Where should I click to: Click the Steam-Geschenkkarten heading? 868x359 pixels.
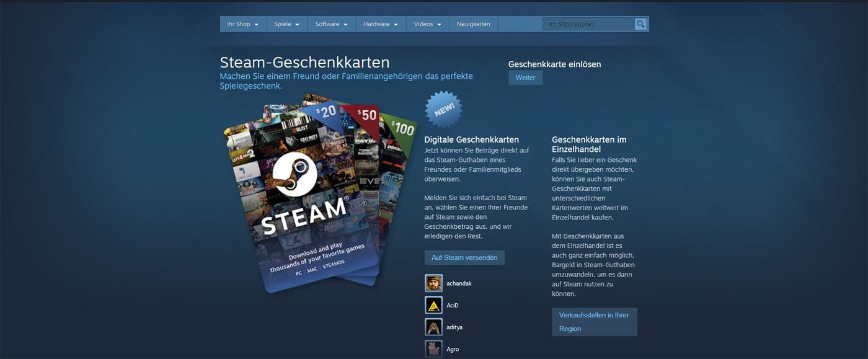point(304,63)
